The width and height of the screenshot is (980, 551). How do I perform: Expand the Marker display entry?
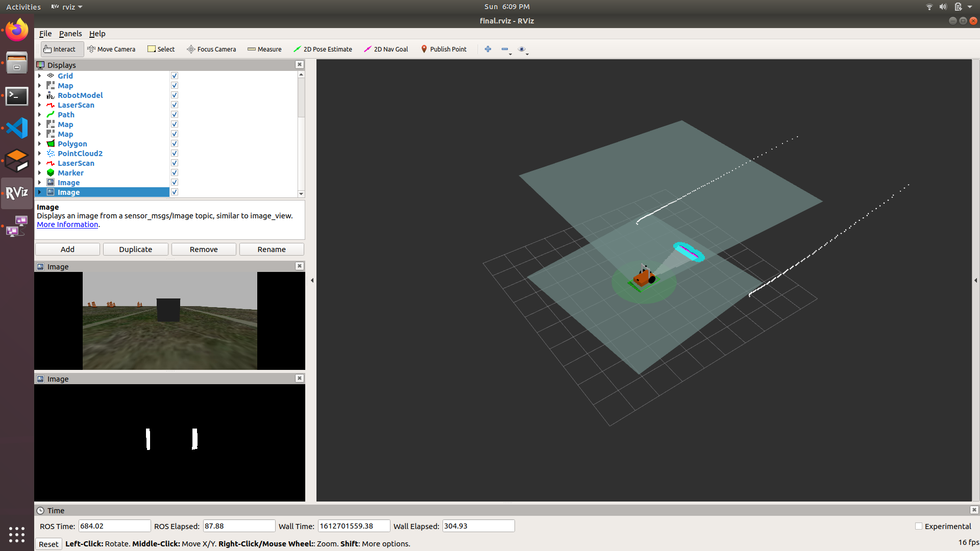40,172
